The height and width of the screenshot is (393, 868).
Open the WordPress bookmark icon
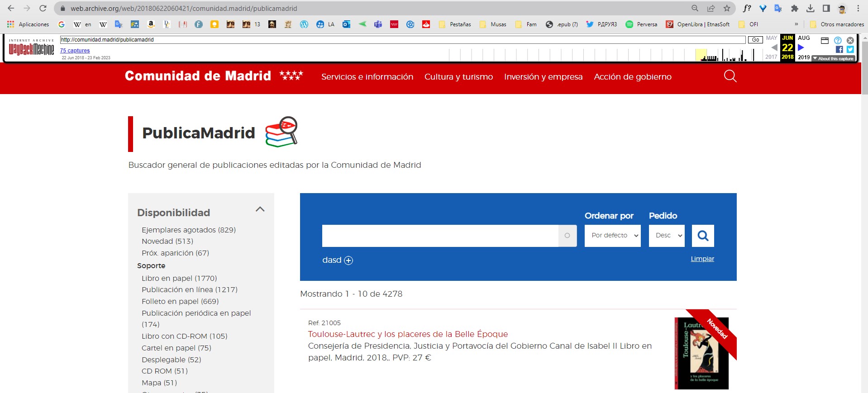click(304, 24)
